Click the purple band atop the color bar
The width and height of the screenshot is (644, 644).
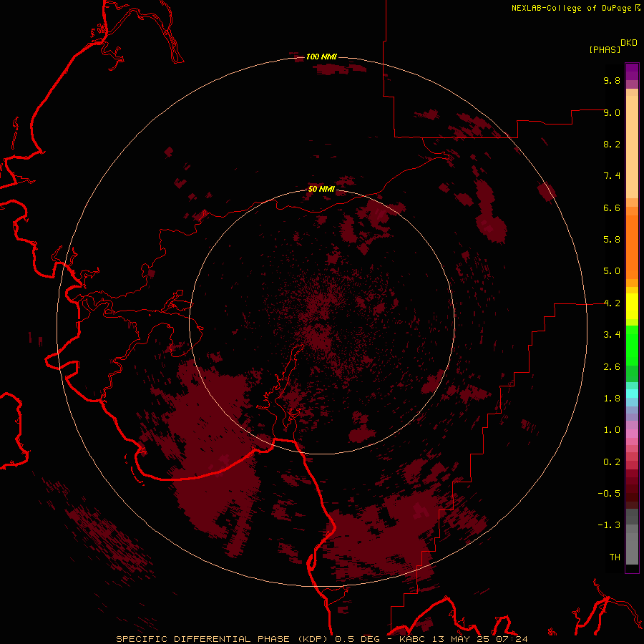[x=632, y=72]
